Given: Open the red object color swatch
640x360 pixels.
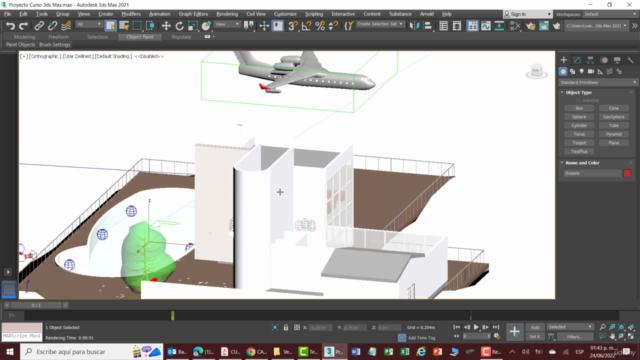Looking at the screenshot, I should [627, 173].
